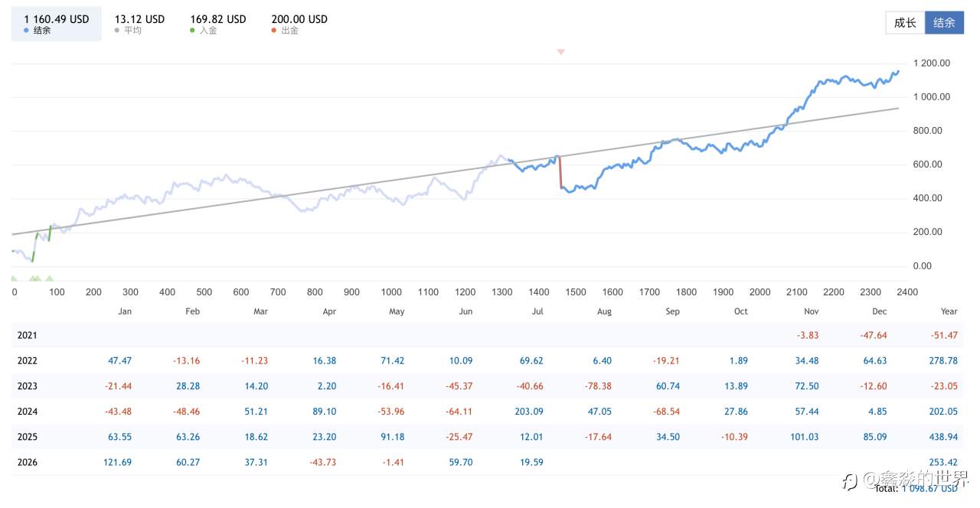Viewport: 980px width, 508px height.
Task: Click the red withdrawal drop segment on chart
Action: tap(560, 172)
